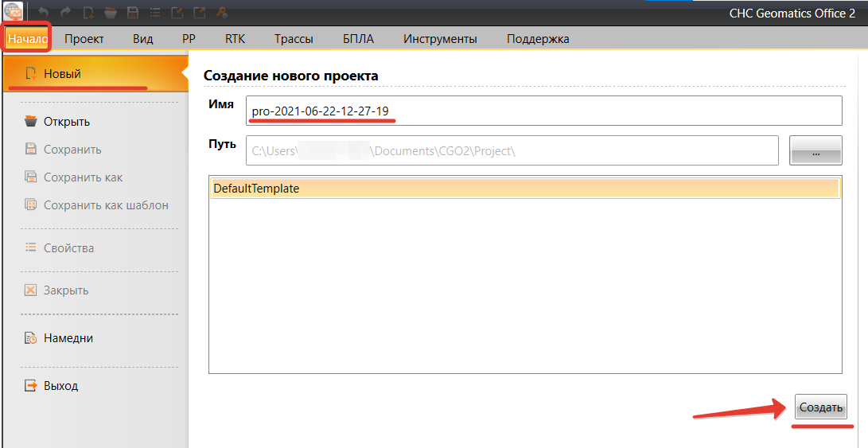Open the RTK tab

click(235, 39)
